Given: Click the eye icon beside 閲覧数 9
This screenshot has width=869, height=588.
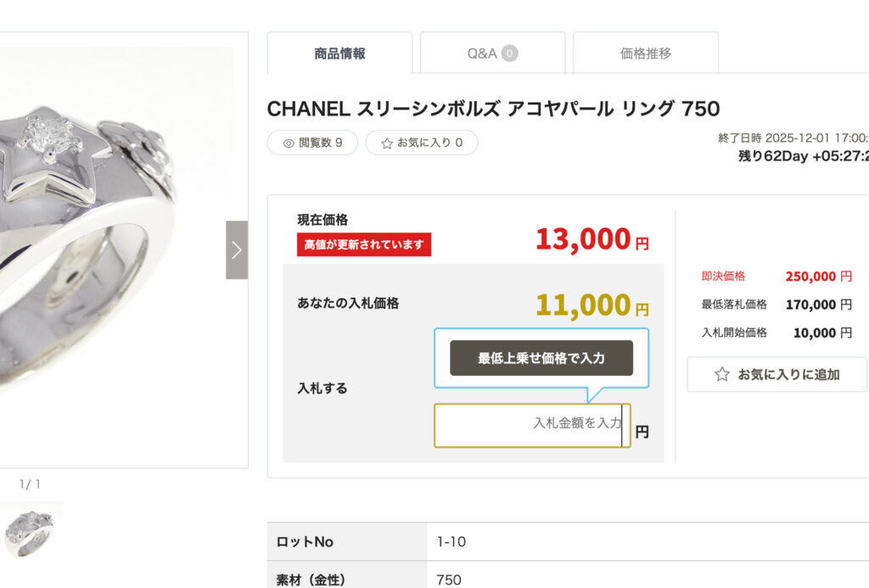Looking at the screenshot, I should (x=289, y=143).
